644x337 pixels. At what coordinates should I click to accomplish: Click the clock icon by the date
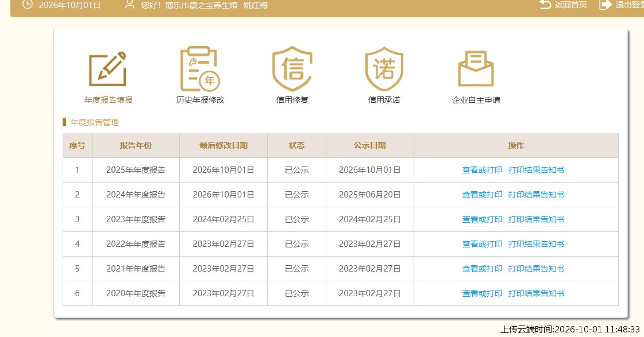coord(27,5)
